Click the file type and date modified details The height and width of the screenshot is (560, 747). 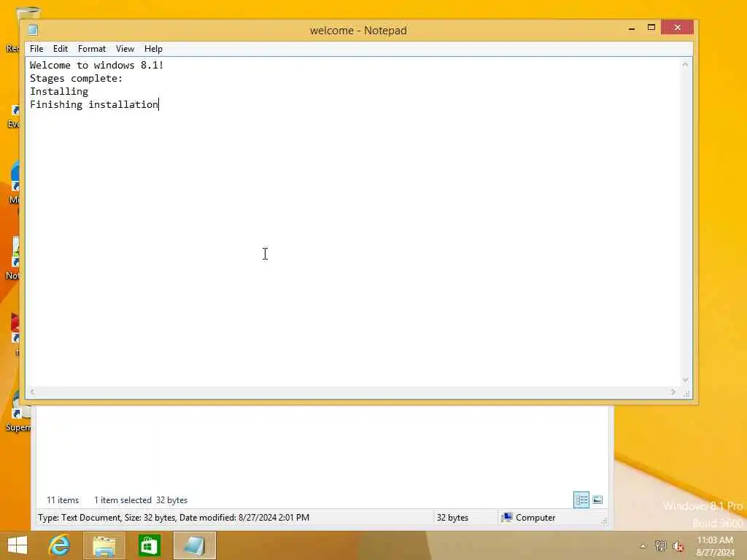[174, 518]
